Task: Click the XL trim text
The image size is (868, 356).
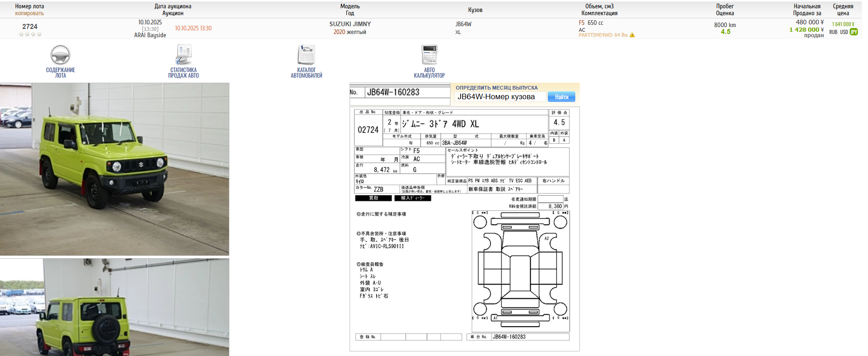Action: pos(458,32)
